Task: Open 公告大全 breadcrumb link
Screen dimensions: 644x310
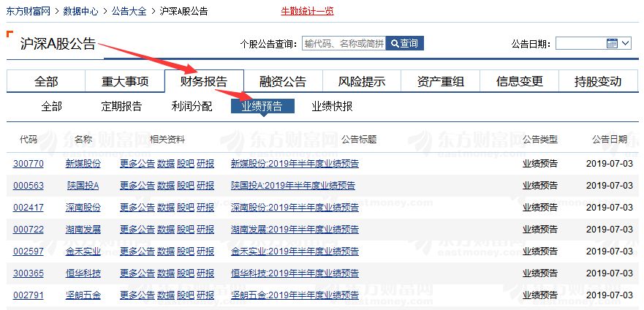Action: tap(129, 11)
